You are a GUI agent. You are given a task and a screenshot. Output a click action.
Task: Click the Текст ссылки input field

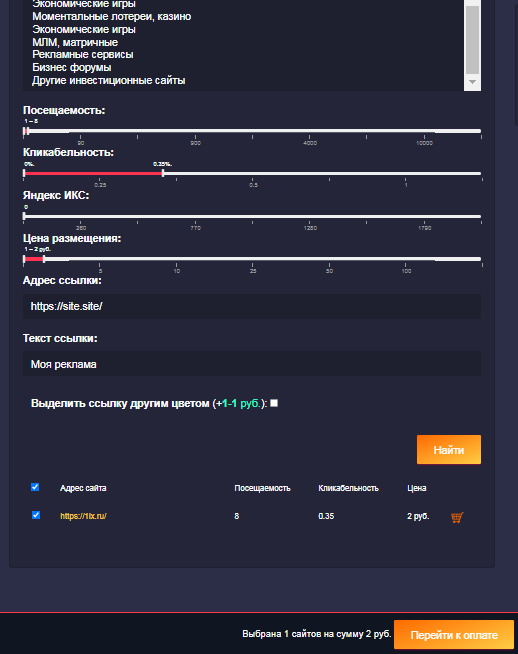[x=252, y=364]
